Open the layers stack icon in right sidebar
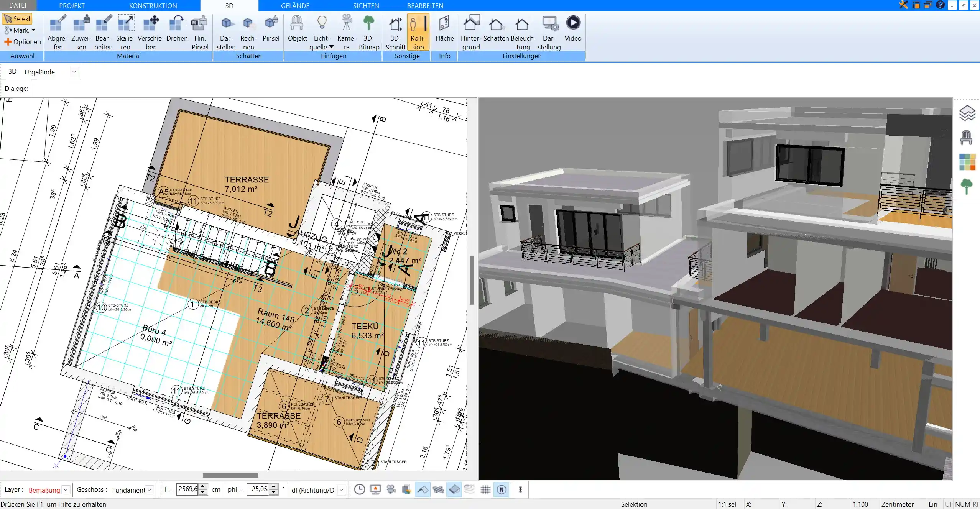The width and height of the screenshot is (980, 509). (x=967, y=113)
